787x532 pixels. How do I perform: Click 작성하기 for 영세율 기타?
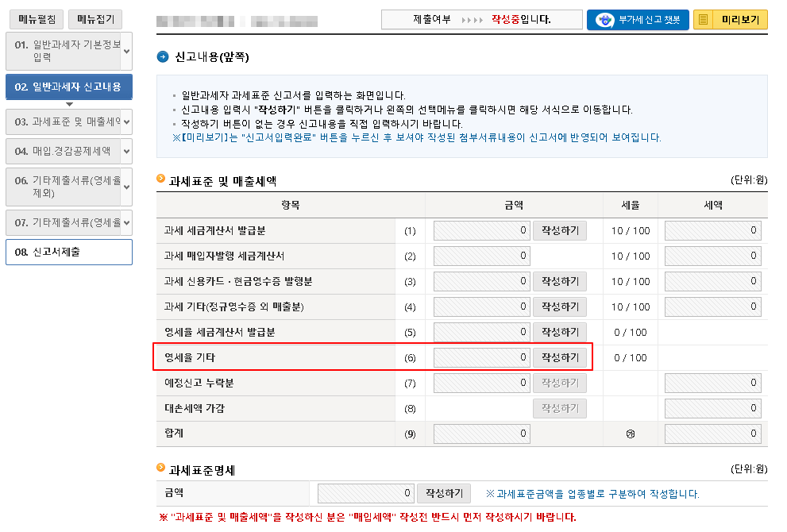point(560,358)
